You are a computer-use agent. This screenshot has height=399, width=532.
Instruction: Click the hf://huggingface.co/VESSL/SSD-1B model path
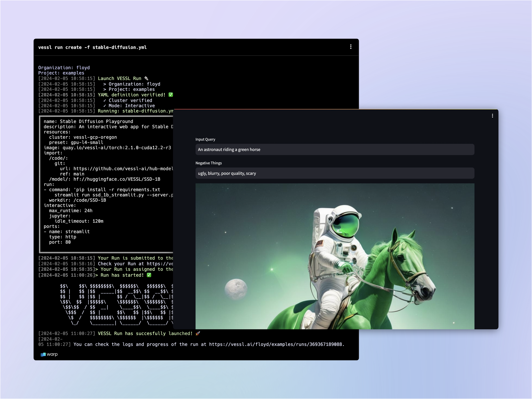[117, 179]
